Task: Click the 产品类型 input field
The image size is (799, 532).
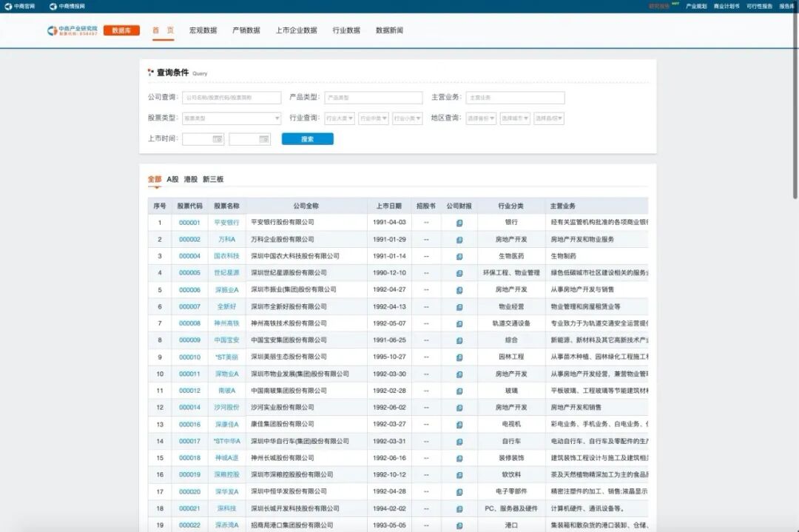Action: coord(374,98)
